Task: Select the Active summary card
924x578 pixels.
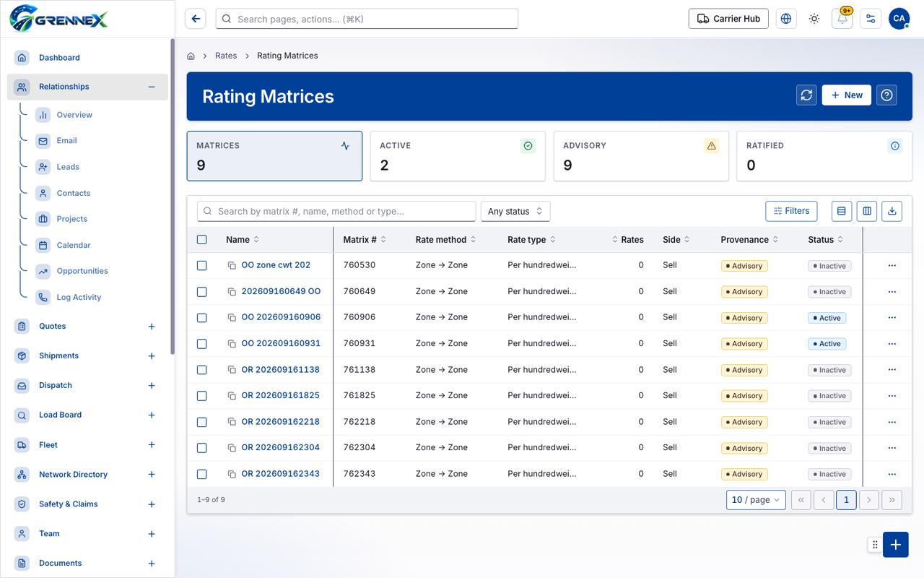Action: [458, 156]
